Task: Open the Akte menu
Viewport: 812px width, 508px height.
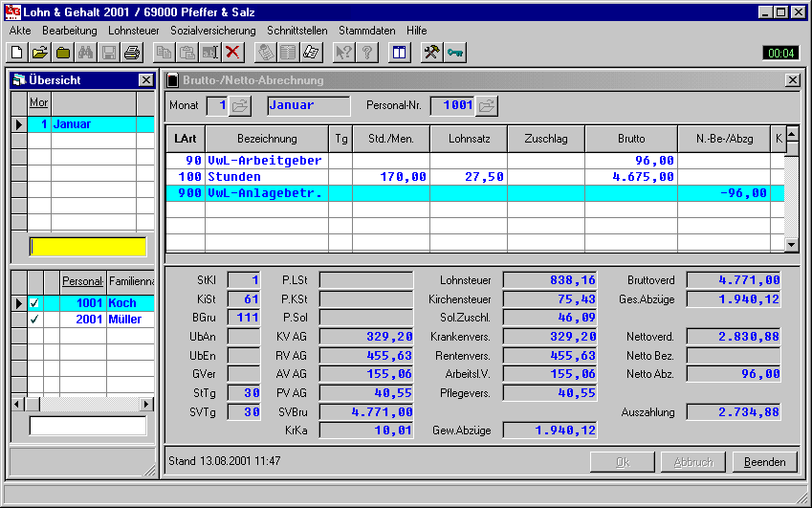Action: point(20,31)
